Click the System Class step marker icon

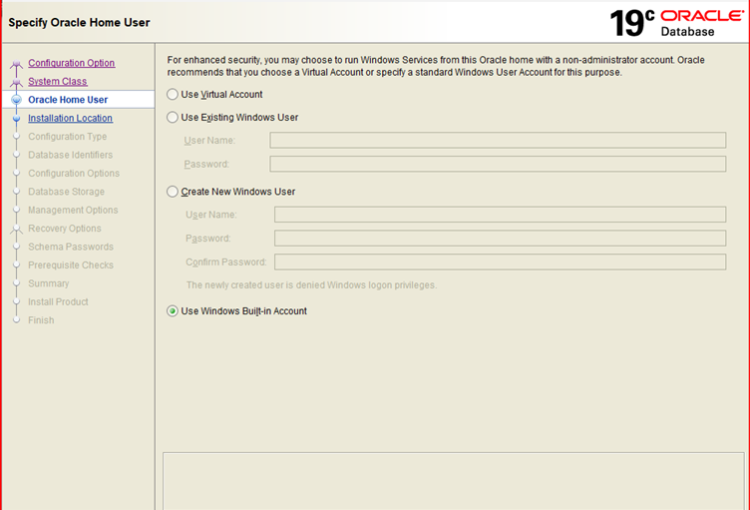16,82
